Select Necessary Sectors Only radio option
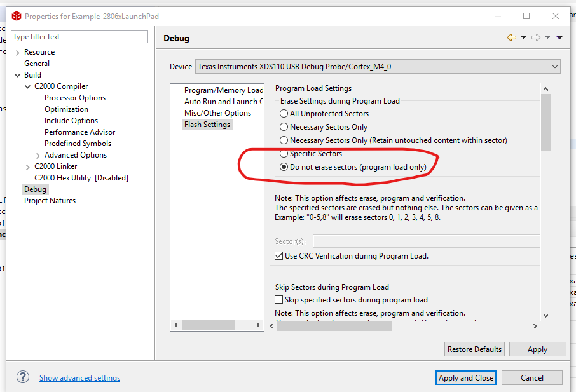Viewport: 576px width, 392px height. click(x=284, y=127)
